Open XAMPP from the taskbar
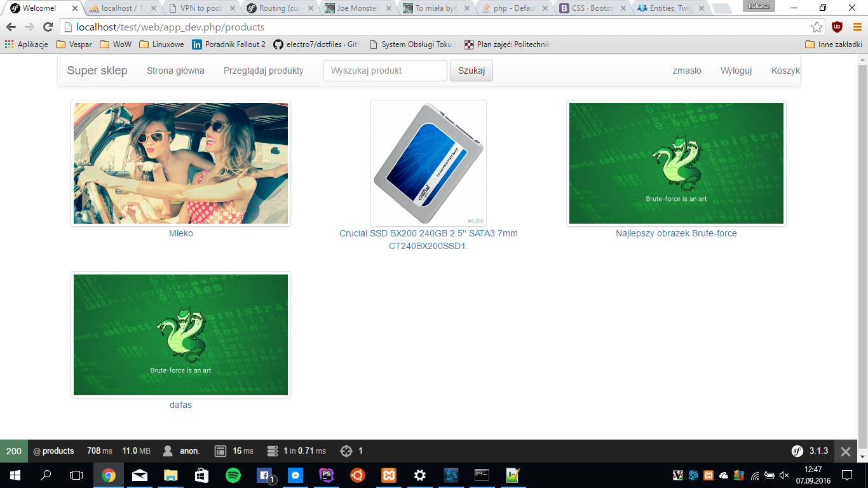Viewport: 868px width, 488px height. (x=389, y=475)
